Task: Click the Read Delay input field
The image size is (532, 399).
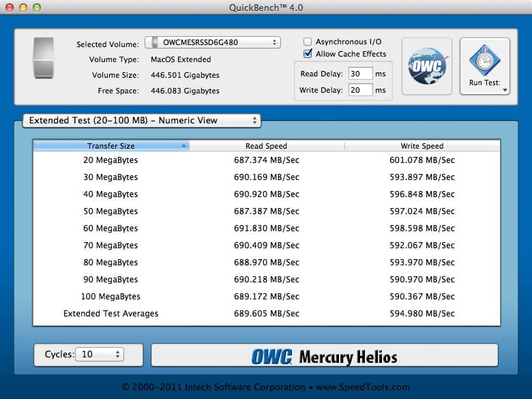Action: [x=359, y=74]
